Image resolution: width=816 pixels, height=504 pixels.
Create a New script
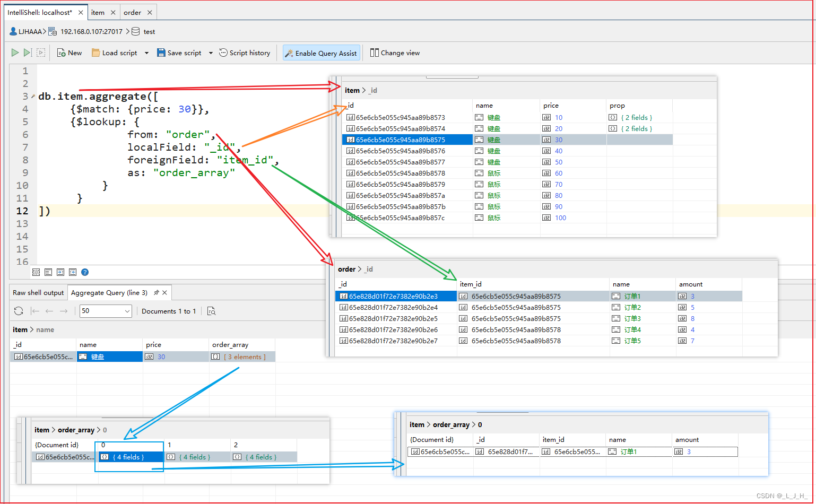pyautogui.click(x=70, y=53)
